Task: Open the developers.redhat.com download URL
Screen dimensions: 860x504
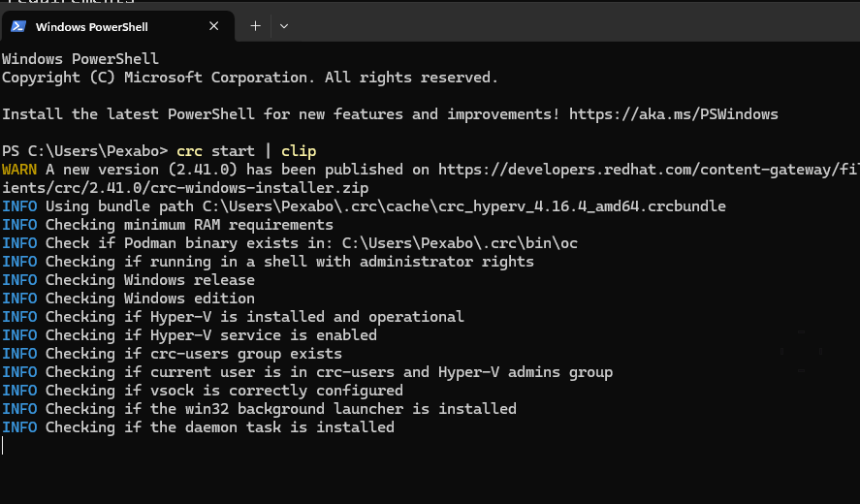Action: pos(649,170)
